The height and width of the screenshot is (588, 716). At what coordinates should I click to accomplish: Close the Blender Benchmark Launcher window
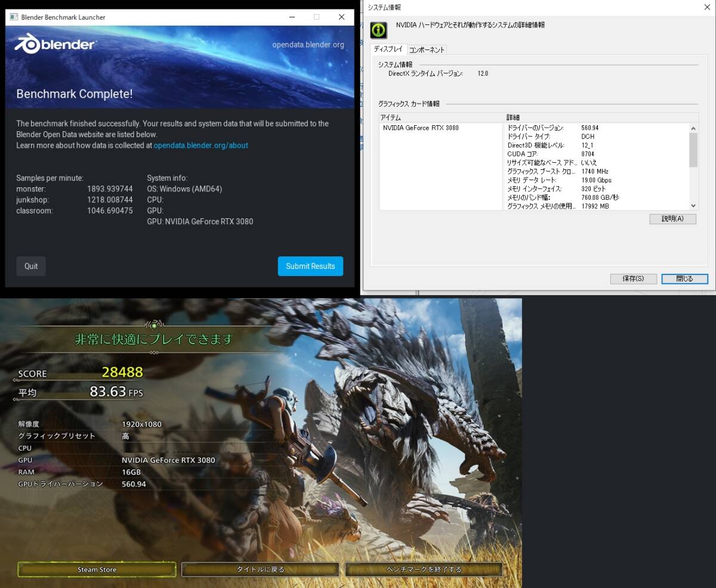[x=342, y=17]
